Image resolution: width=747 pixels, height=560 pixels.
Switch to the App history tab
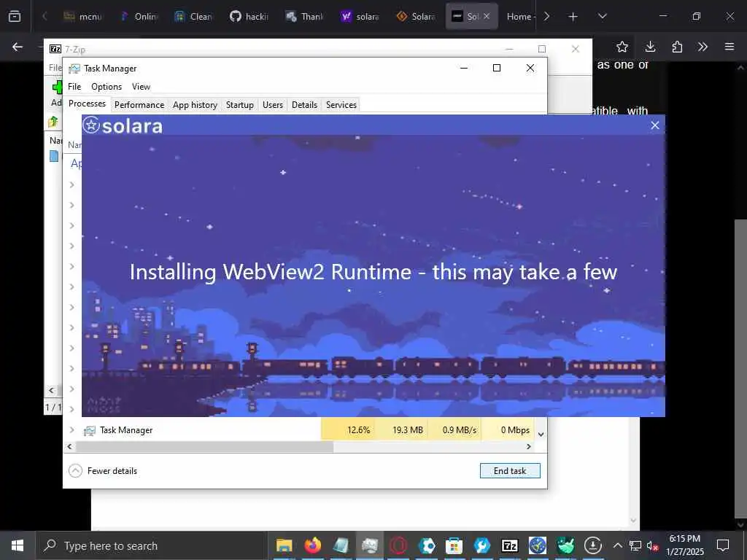195,105
